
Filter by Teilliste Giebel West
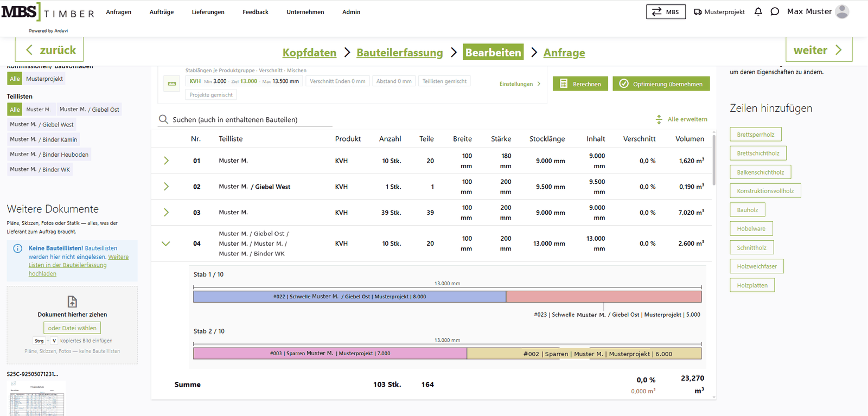pos(42,125)
